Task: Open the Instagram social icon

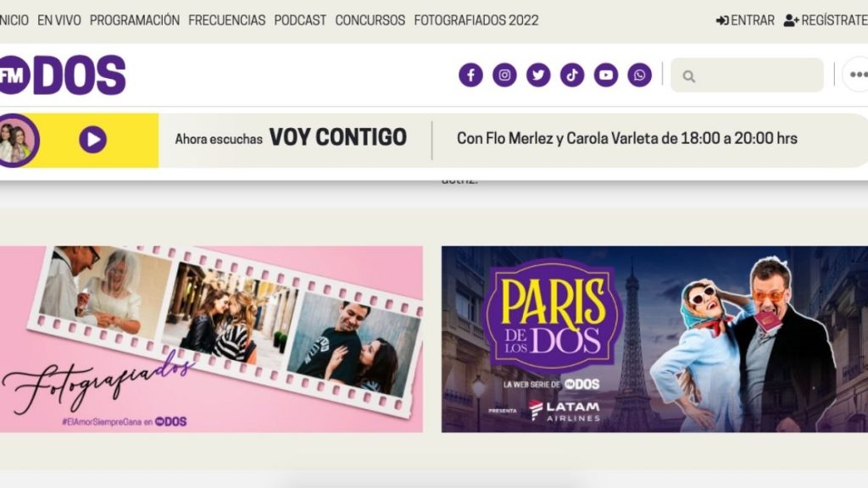Action: click(504, 75)
